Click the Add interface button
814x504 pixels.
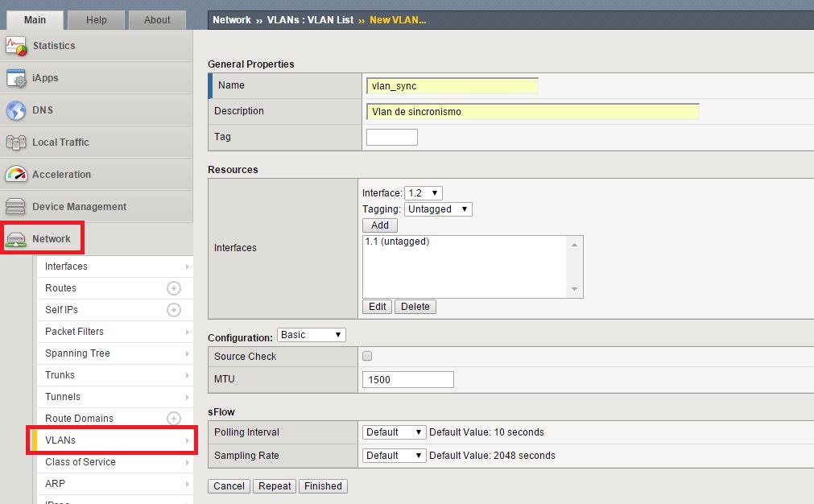(380, 225)
